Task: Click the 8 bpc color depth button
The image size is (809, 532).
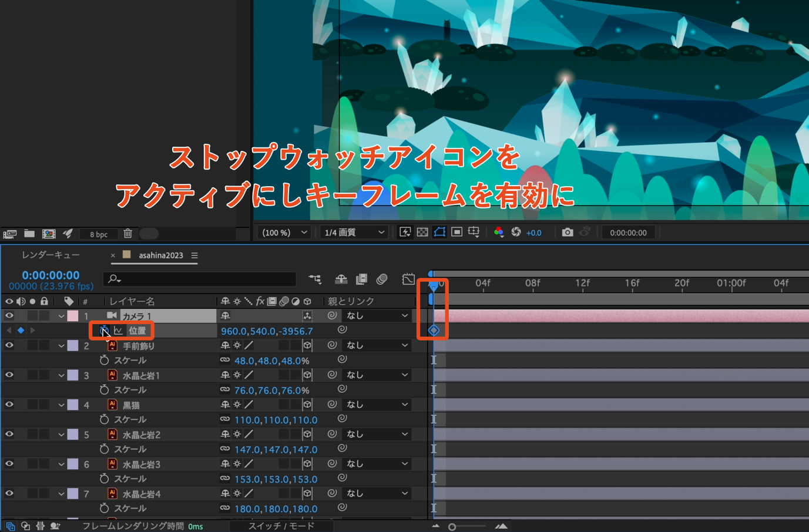Action: [x=99, y=234]
